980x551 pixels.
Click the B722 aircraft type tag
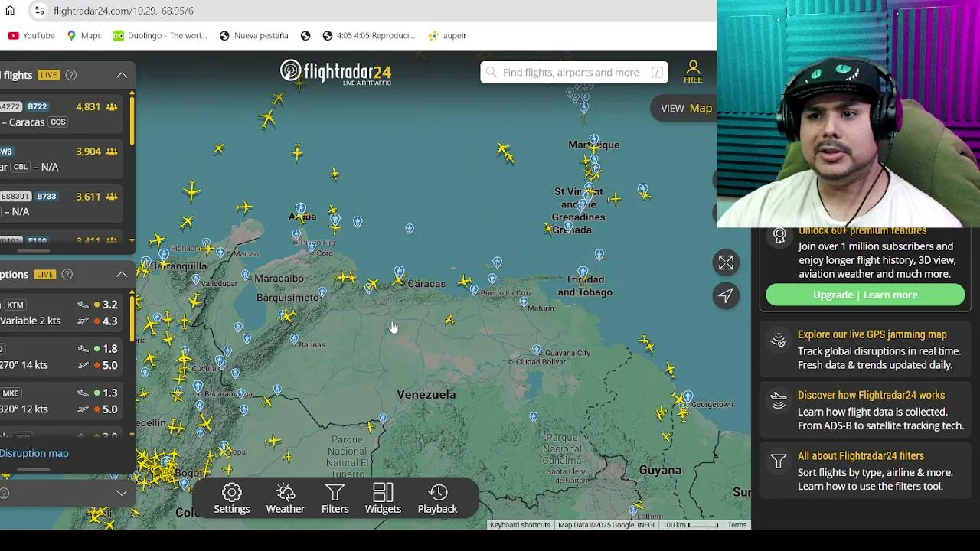click(x=38, y=106)
